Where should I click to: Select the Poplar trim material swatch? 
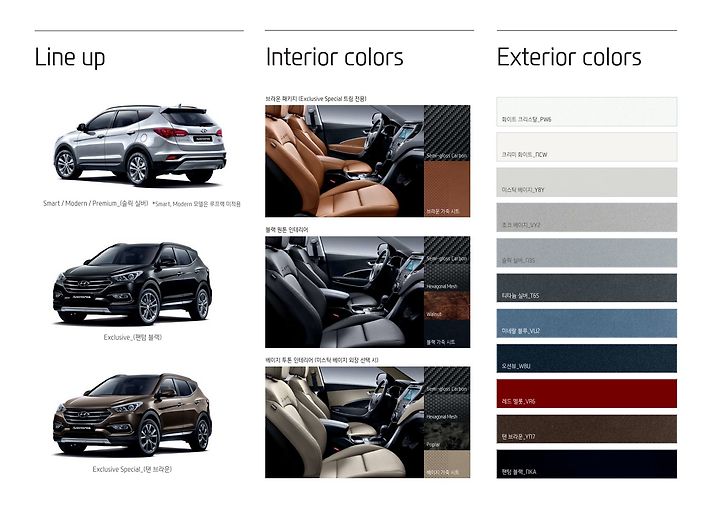[447, 436]
